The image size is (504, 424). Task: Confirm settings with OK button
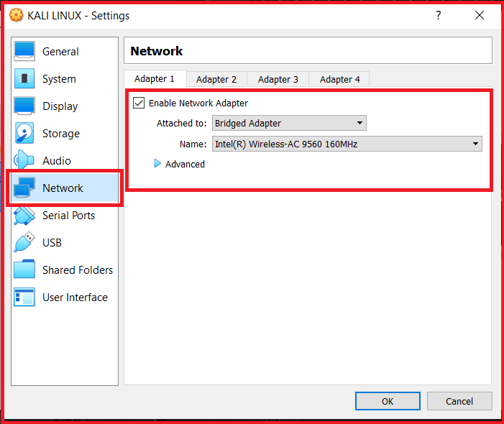click(388, 401)
